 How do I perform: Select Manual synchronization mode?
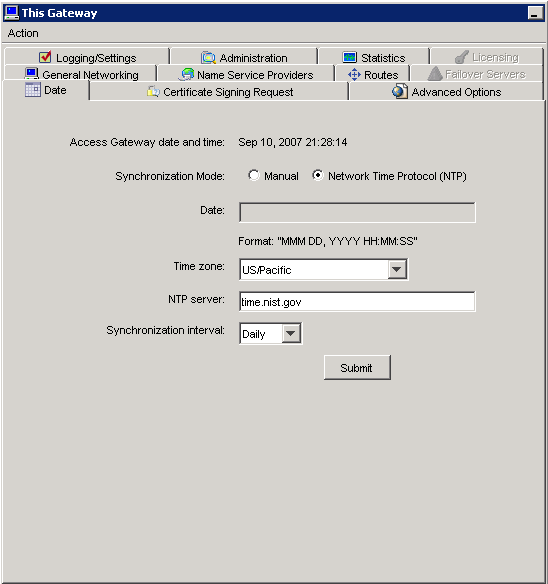[254, 175]
